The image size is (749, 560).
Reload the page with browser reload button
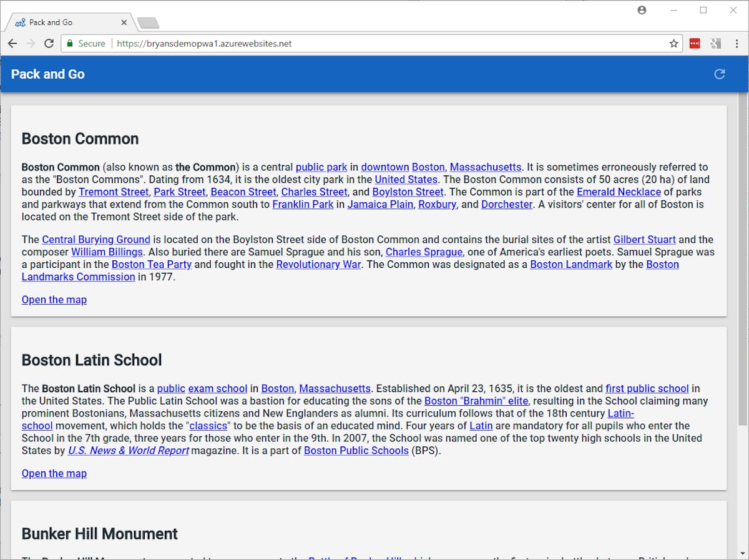tap(49, 44)
